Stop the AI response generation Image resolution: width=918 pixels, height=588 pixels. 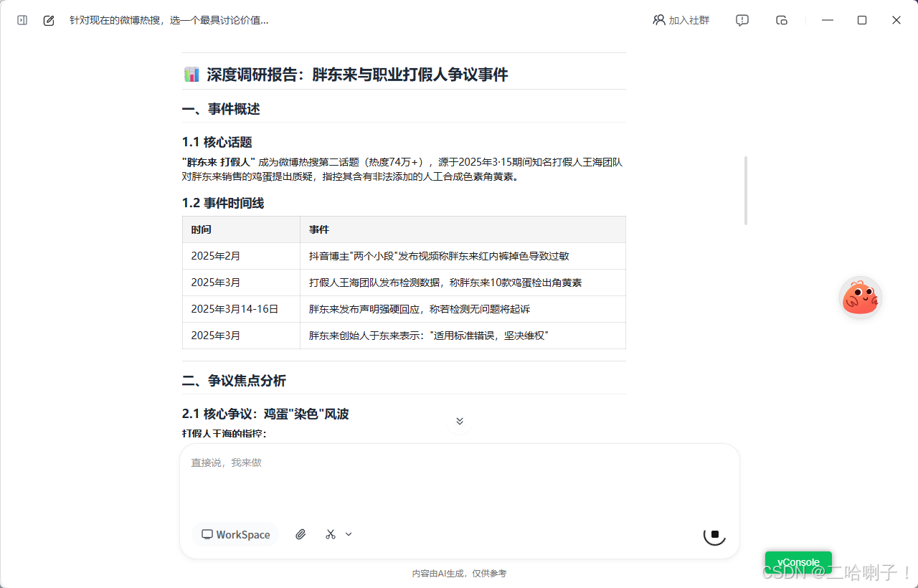pos(714,534)
